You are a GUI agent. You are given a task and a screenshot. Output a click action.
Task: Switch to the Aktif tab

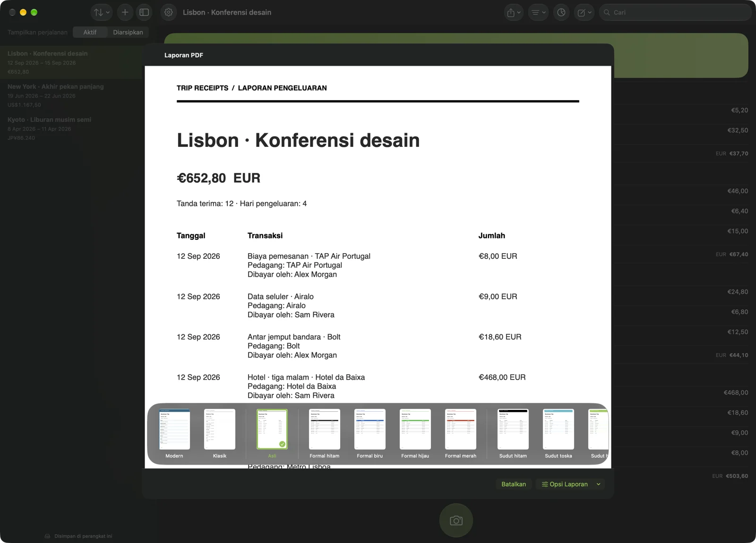pos(90,32)
